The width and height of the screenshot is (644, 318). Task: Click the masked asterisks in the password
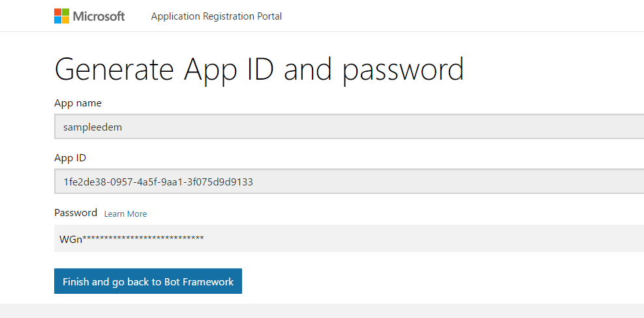click(144, 238)
